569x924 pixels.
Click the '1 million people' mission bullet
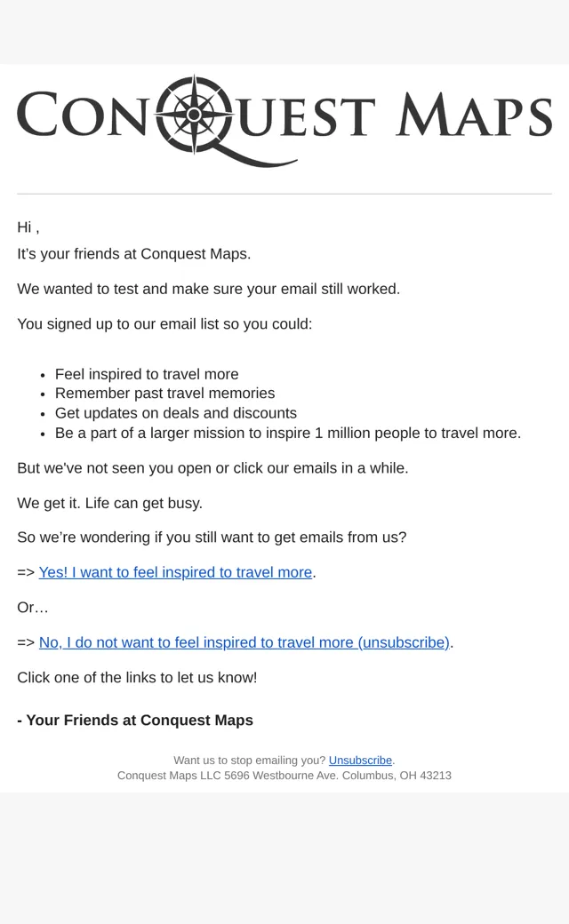pyautogui.click(x=288, y=434)
